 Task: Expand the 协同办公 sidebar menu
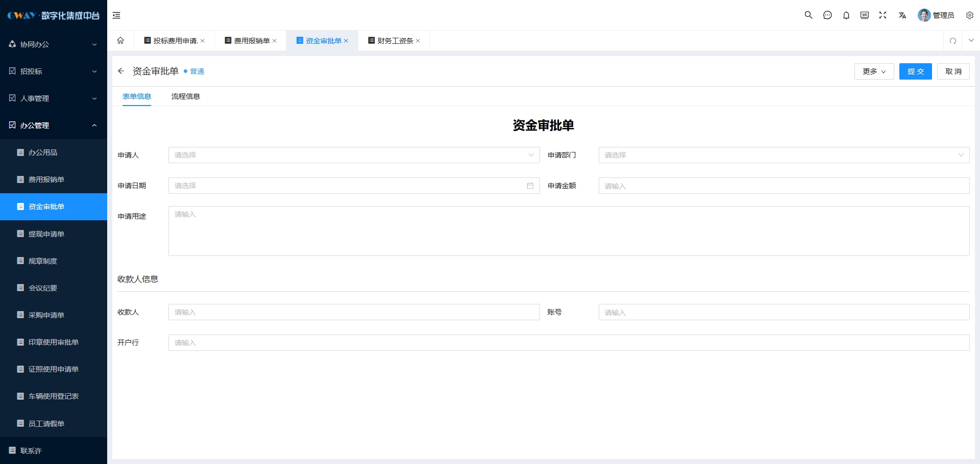click(x=54, y=44)
